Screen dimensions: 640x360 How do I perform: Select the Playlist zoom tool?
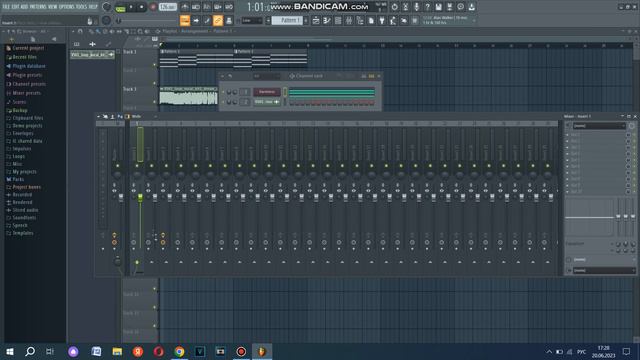[140, 31]
